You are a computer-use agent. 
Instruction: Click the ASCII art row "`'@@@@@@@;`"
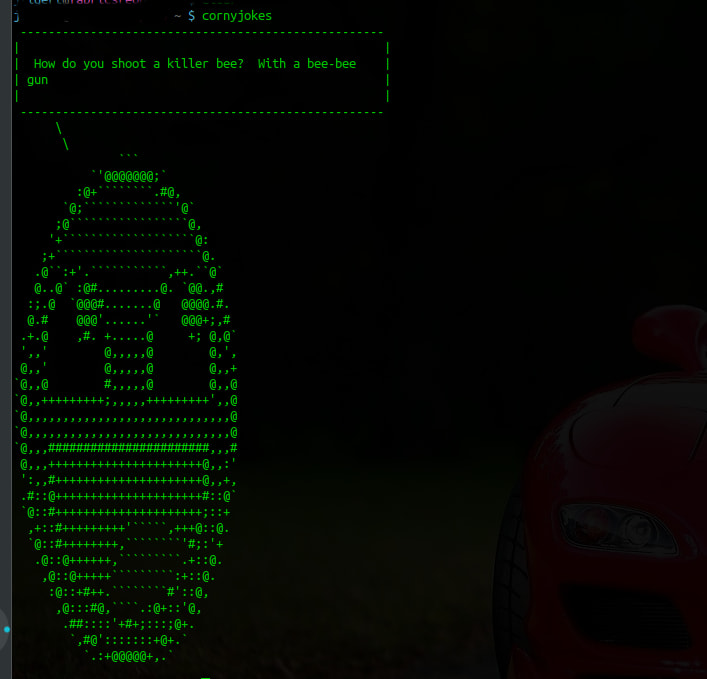129,176
